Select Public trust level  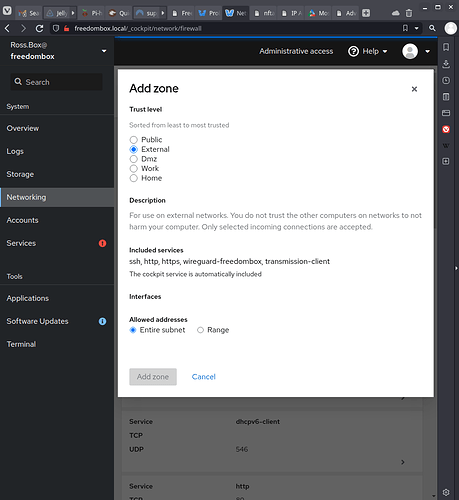click(x=134, y=140)
